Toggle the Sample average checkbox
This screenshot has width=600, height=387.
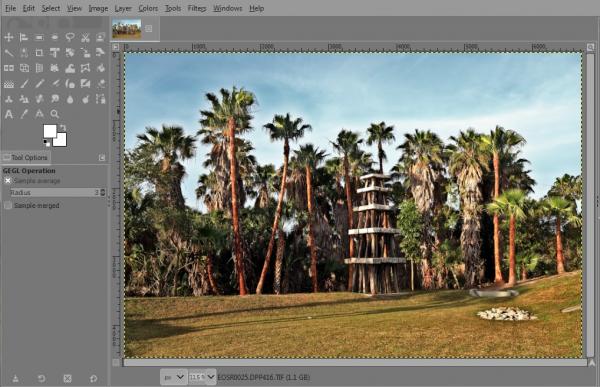(x=8, y=180)
